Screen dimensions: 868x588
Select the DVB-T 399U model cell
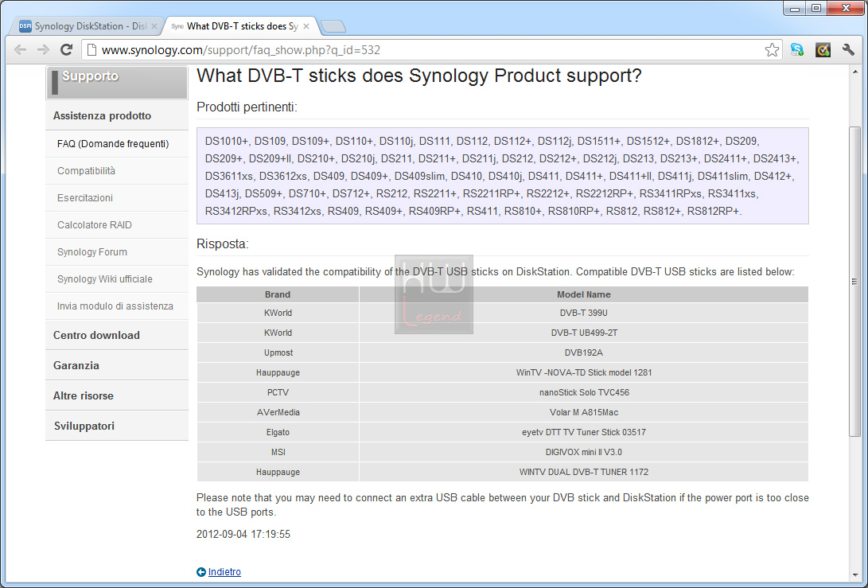[x=583, y=313]
